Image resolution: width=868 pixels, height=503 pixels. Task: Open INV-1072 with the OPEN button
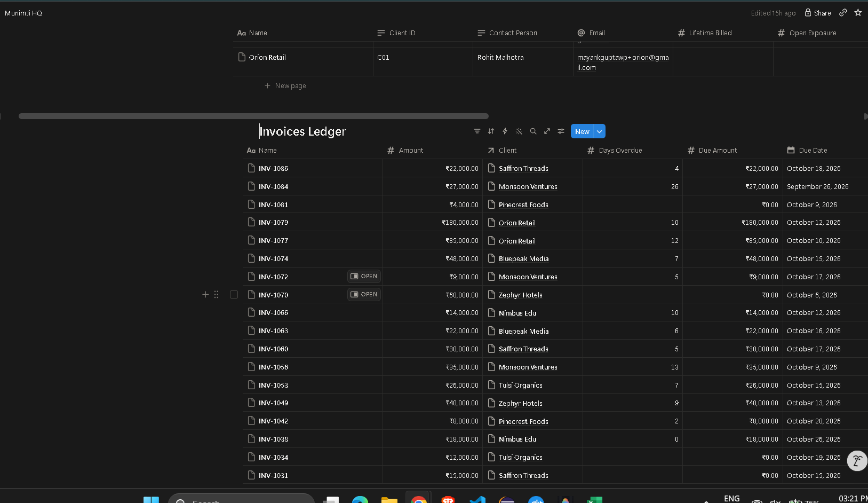point(364,277)
